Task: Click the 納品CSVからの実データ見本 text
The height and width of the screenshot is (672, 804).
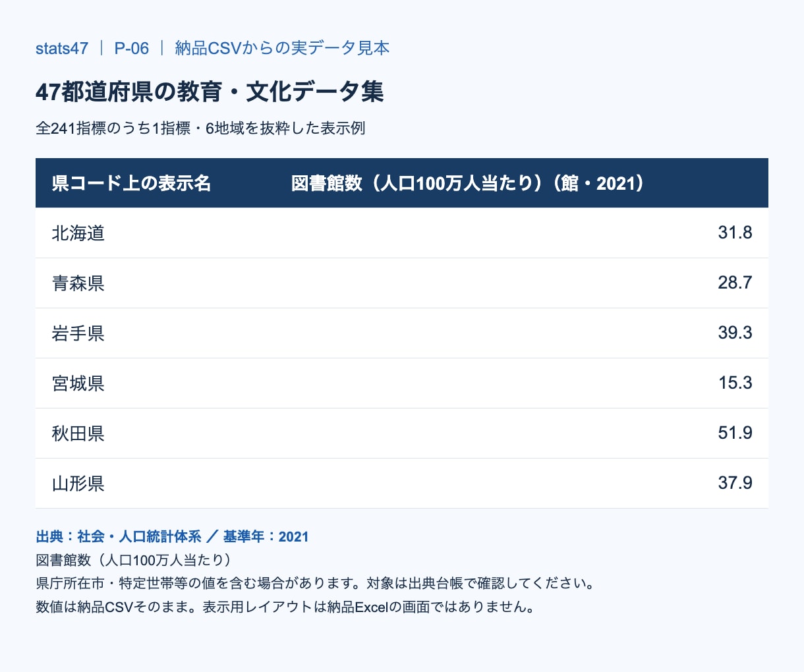Action: 282,48
